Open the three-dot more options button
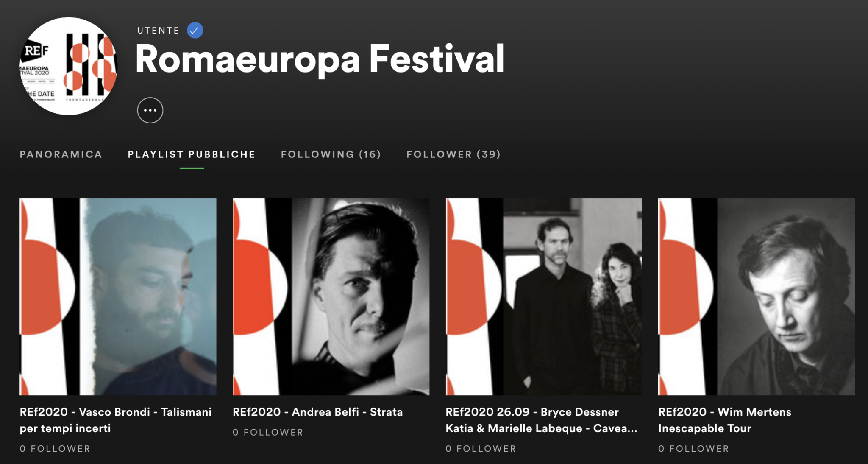 [150, 110]
